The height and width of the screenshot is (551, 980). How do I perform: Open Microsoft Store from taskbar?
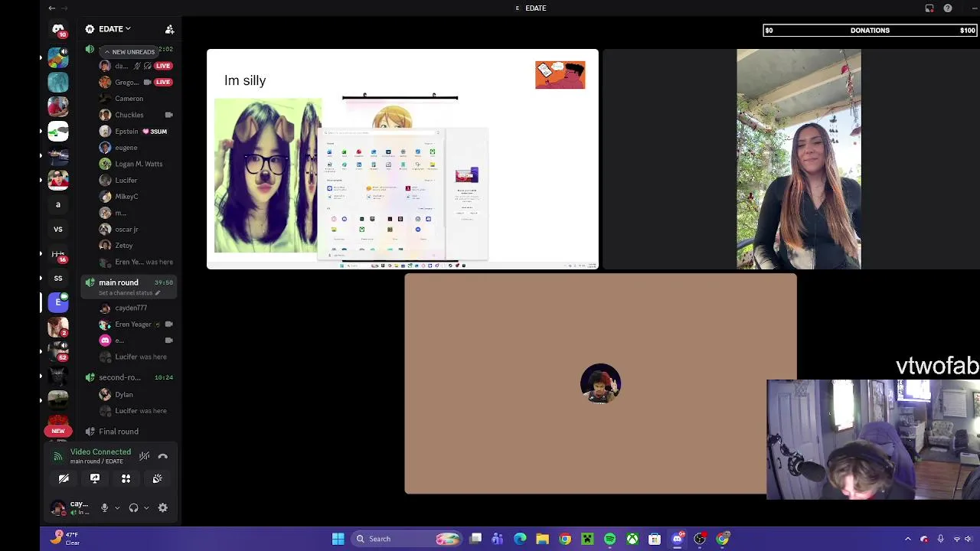[x=655, y=539]
